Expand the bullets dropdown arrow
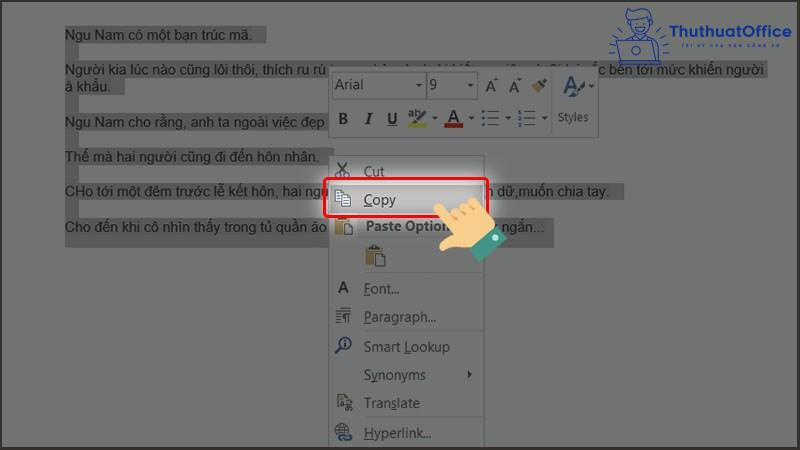 (x=508, y=118)
